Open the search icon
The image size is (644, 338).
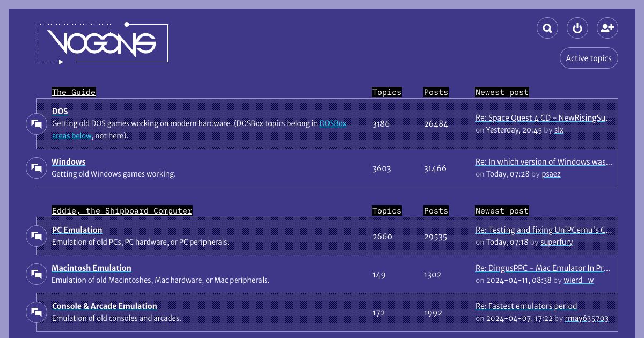coord(547,28)
